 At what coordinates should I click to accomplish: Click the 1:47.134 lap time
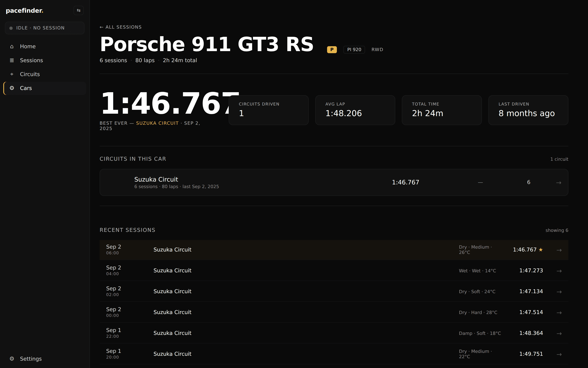(531, 291)
